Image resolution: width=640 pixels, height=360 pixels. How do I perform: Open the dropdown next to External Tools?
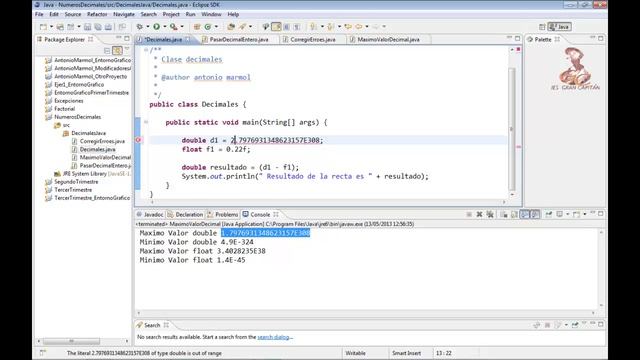point(182,27)
